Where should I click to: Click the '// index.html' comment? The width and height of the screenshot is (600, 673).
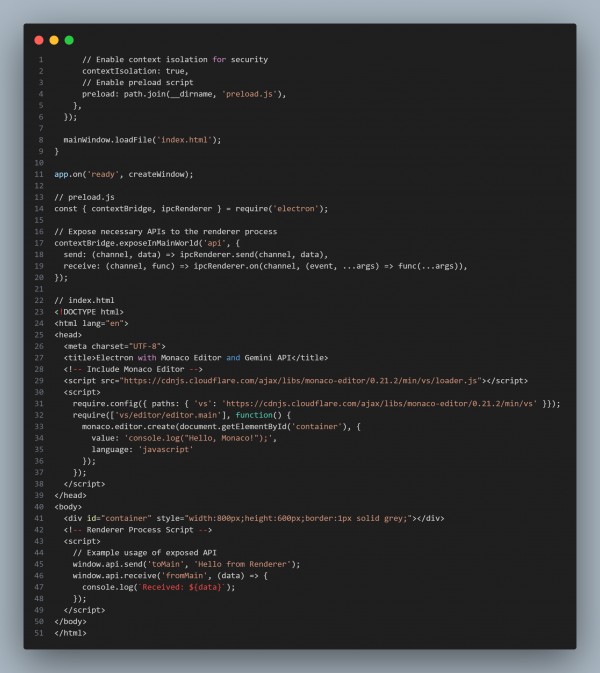pyautogui.click(x=85, y=300)
